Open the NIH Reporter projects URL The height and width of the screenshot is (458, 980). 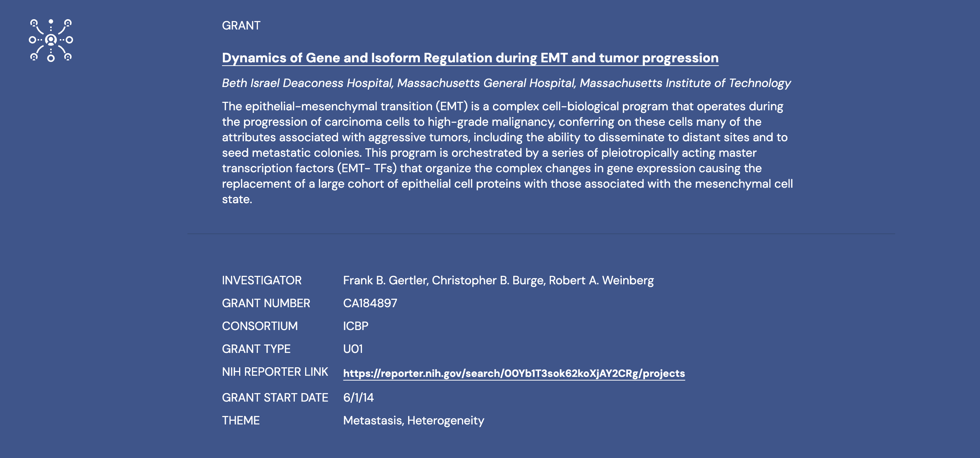(514, 373)
